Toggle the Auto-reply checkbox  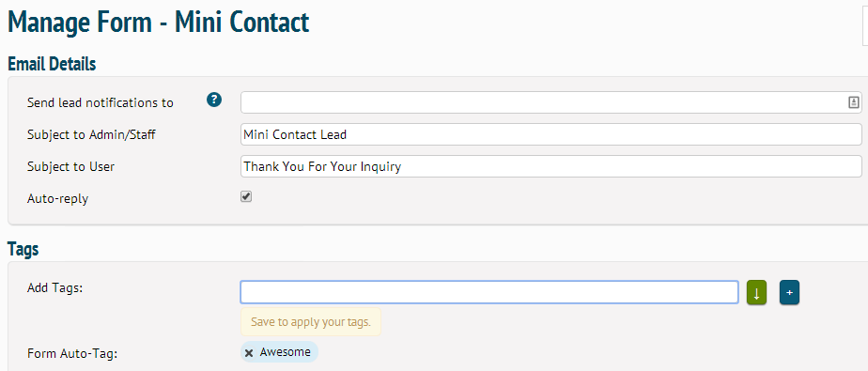click(x=246, y=196)
